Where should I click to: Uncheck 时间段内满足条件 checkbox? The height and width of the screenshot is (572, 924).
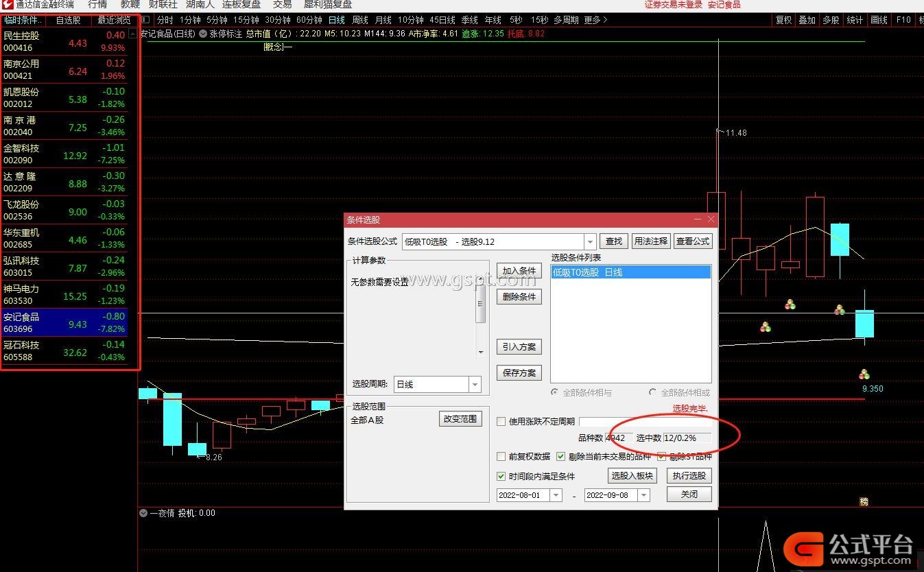(501, 476)
